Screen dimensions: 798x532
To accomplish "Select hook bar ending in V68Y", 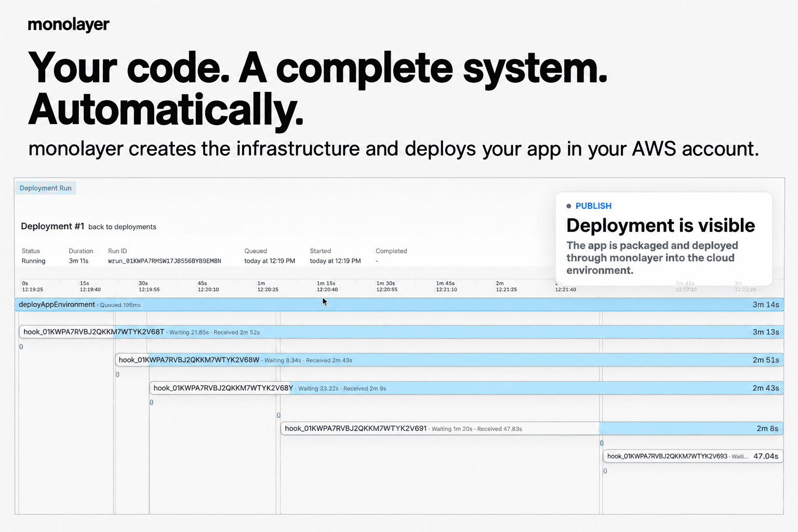I will click(x=467, y=388).
